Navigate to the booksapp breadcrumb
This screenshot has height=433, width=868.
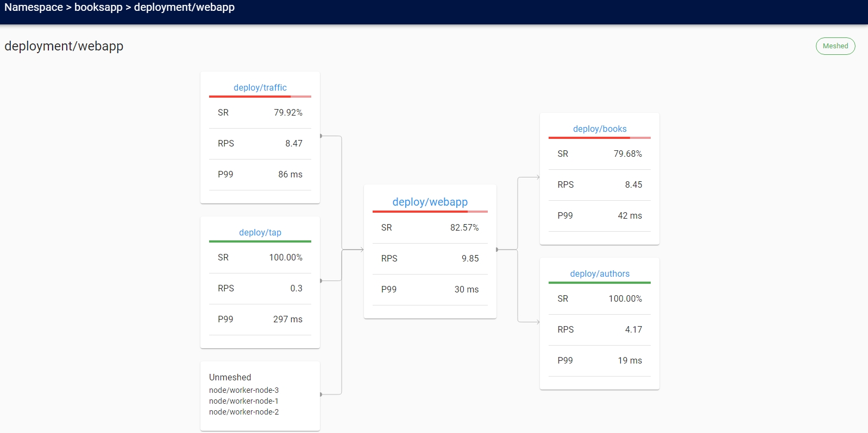coord(98,8)
